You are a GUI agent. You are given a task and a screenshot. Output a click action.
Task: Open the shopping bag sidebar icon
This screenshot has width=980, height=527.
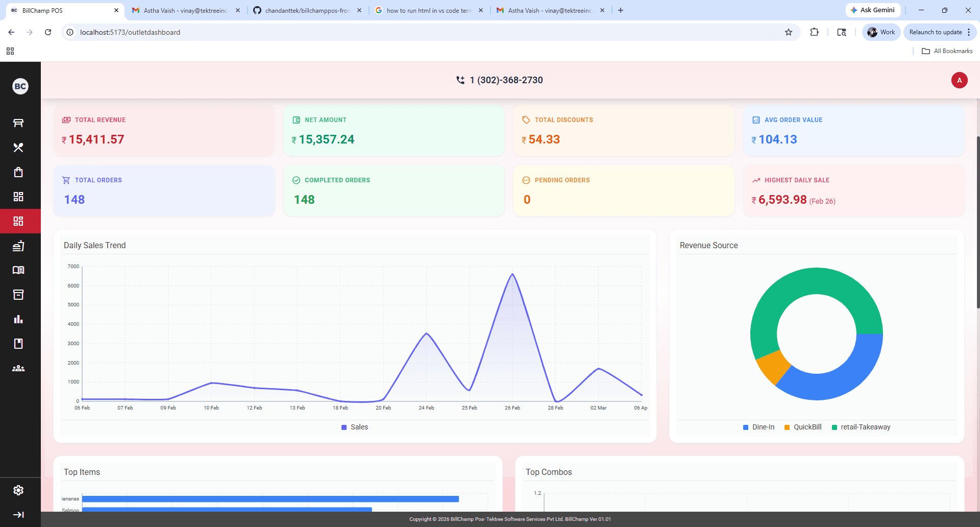[x=18, y=172]
